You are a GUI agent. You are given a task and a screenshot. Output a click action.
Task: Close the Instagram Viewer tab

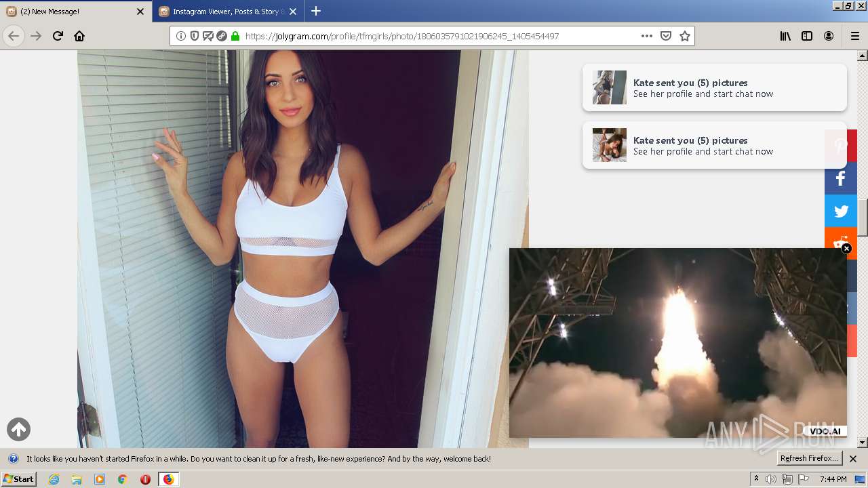[x=292, y=12]
